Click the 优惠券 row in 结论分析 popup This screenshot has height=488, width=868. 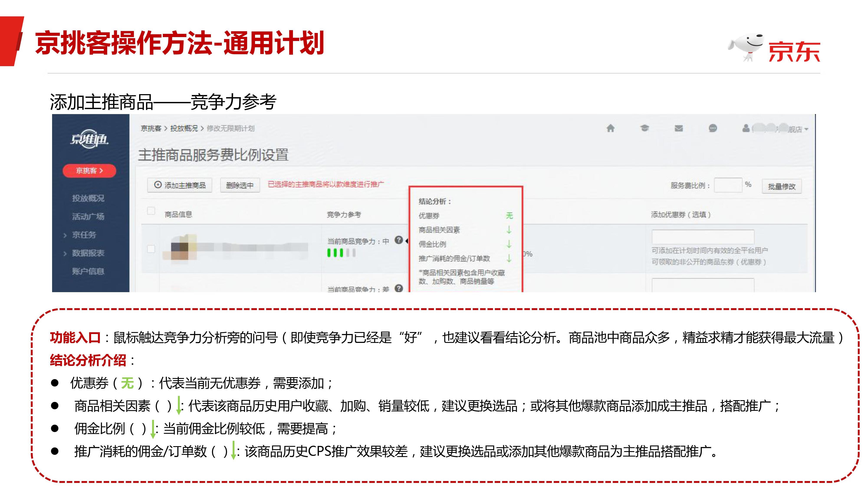click(x=465, y=216)
